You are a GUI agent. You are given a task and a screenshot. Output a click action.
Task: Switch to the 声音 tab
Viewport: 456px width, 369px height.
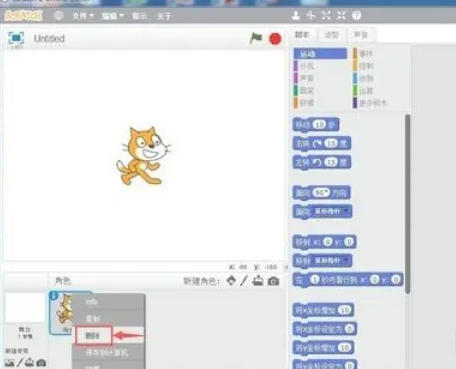[361, 35]
